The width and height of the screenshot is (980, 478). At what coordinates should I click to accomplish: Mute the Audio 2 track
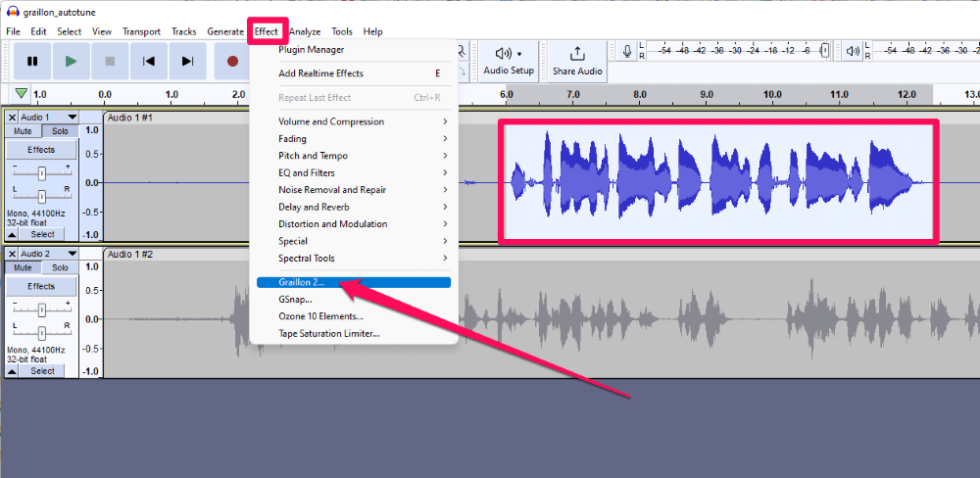point(23,267)
